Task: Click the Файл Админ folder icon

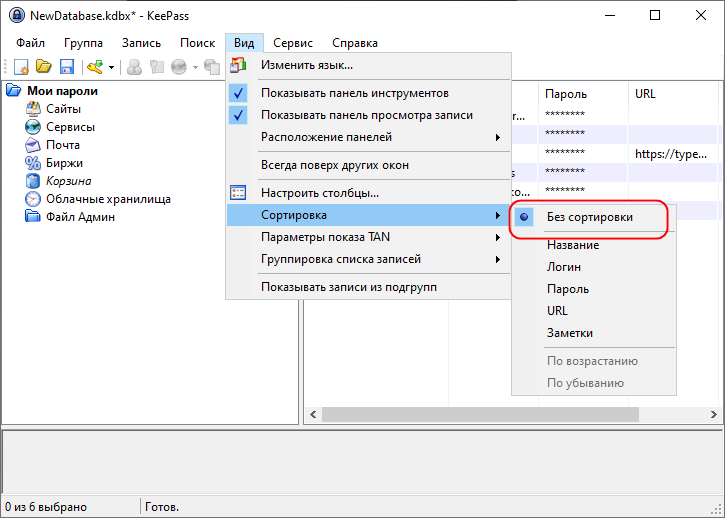Action: (x=33, y=216)
